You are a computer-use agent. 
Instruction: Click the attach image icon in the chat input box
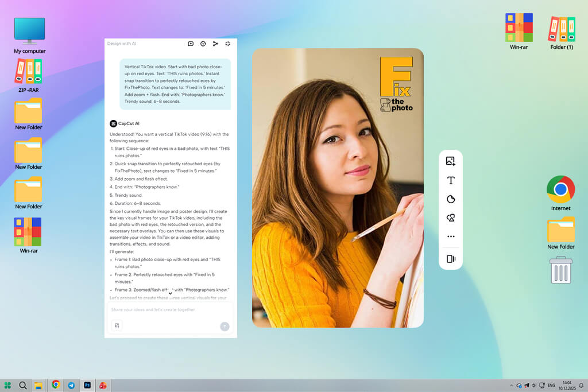(117, 325)
